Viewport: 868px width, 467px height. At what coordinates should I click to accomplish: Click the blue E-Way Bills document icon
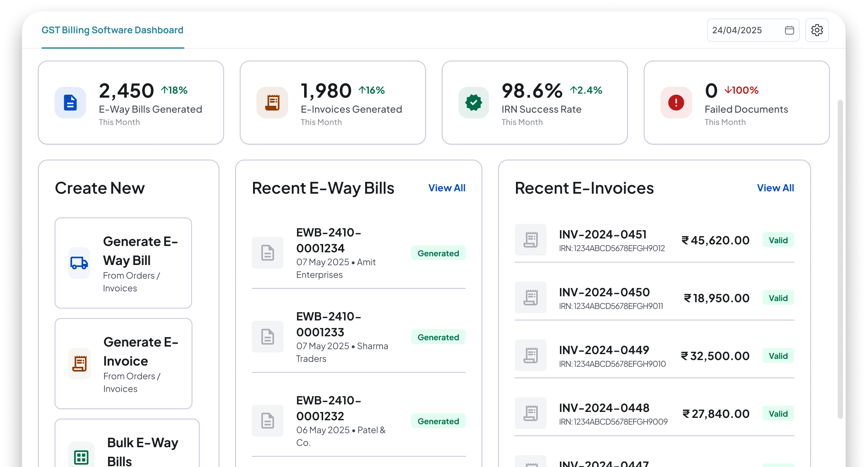(x=70, y=103)
